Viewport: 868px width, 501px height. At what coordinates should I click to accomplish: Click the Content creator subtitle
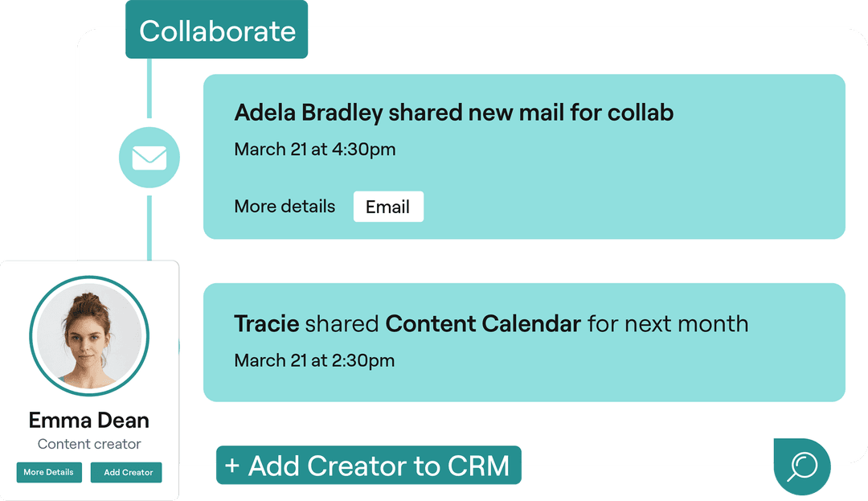click(89, 444)
